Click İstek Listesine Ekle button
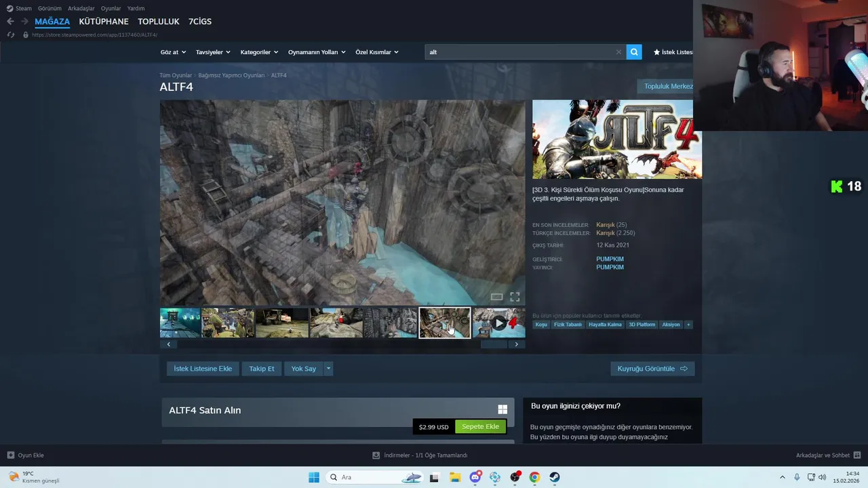The height and width of the screenshot is (488, 868). [x=203, y=369]
